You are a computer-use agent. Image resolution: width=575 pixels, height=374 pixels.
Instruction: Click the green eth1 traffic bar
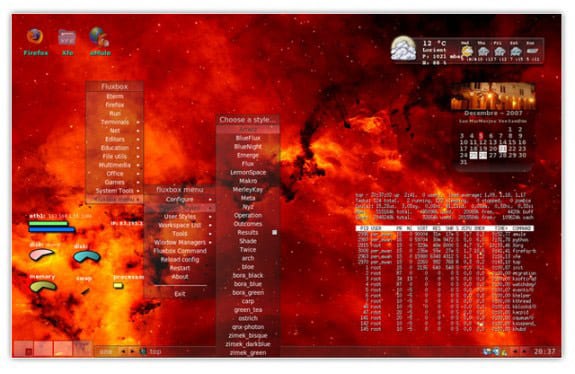(x=48, y=223)
